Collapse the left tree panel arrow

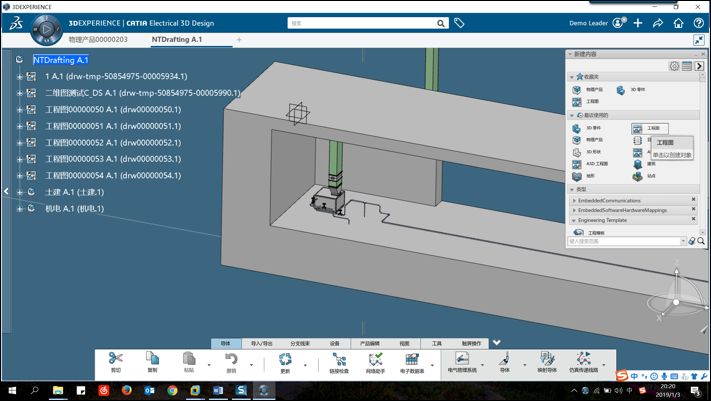click(6, 191)
